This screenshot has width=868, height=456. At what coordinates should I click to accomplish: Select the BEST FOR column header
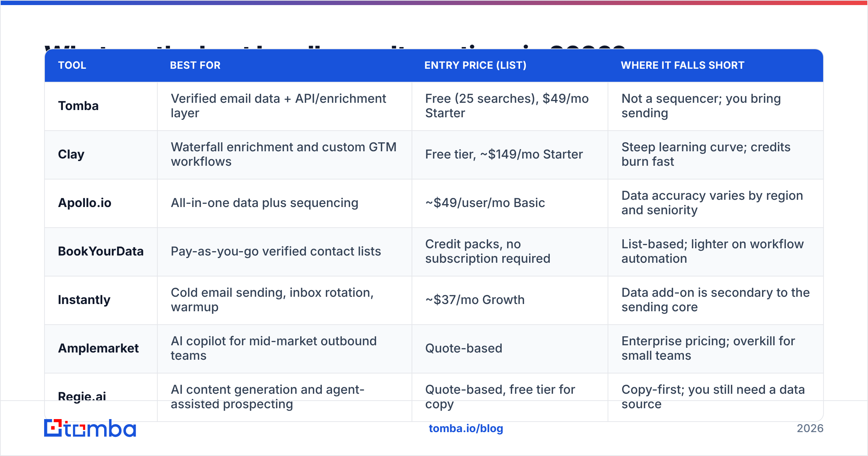pos(195,65)
